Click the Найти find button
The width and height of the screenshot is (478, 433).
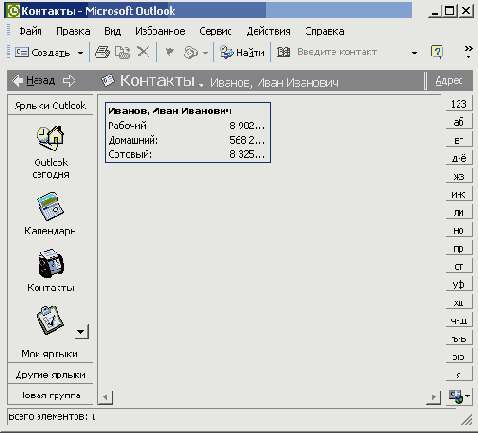[x=242, y=52]
